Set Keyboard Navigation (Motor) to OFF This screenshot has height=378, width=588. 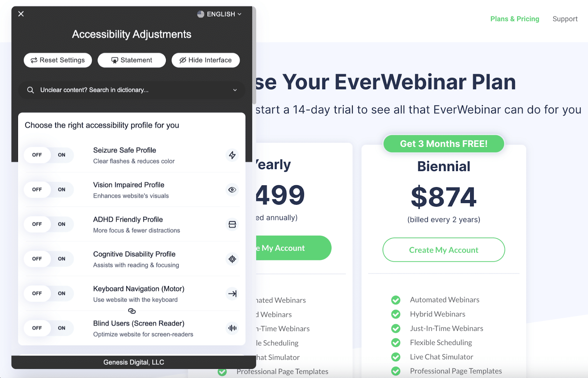37,293
